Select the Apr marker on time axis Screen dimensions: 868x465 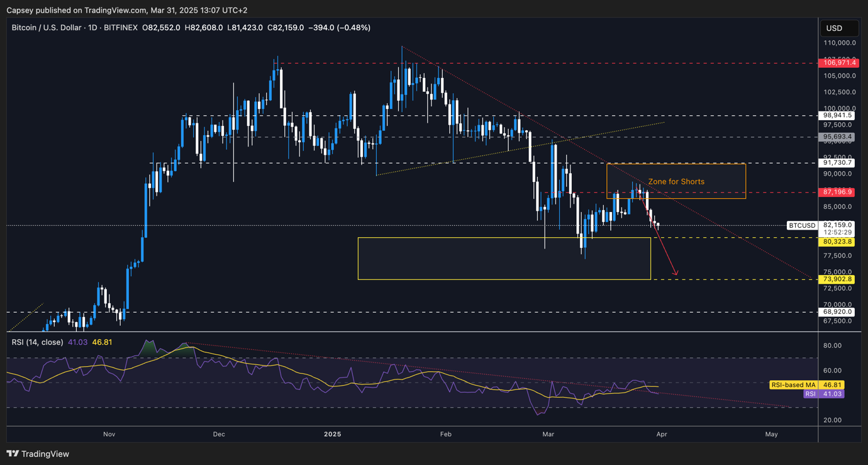tap(662, 434)
